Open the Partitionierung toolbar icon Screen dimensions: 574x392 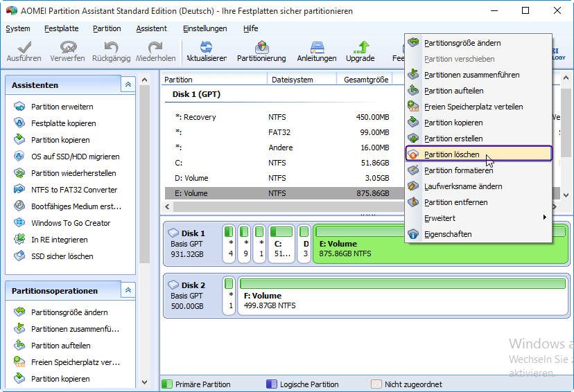(261, 48)
